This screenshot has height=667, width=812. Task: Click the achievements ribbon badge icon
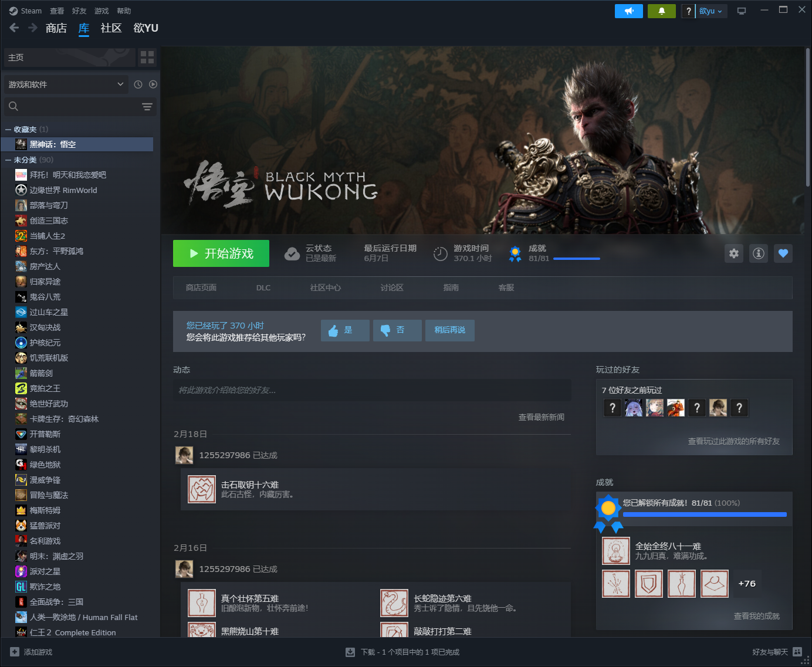(x=515, y=254)
